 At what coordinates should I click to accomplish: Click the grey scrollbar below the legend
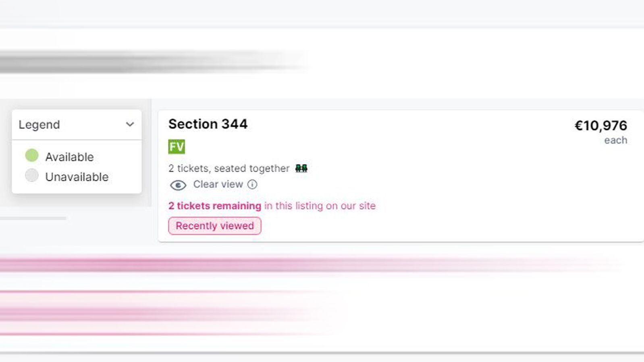33,218
